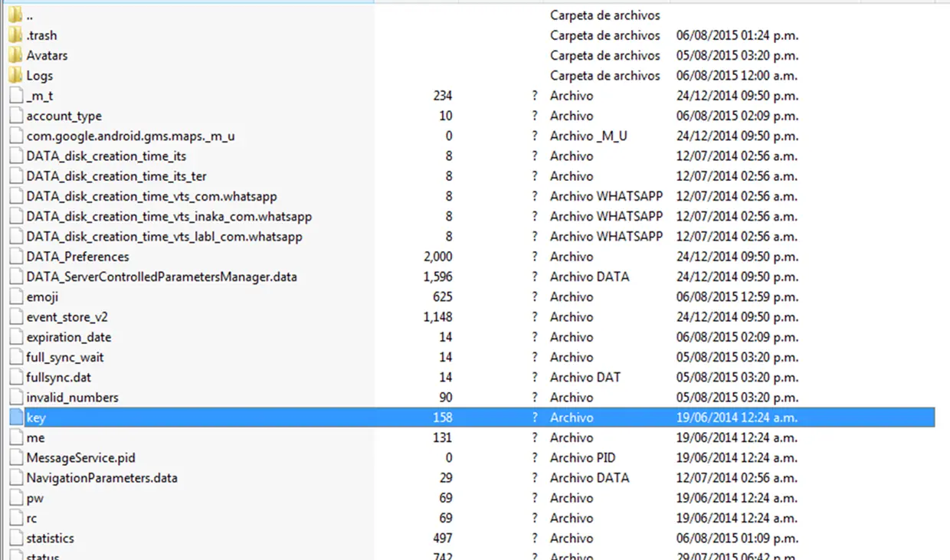Select the 'fullsync.dat' file name

tap(58, 377)
